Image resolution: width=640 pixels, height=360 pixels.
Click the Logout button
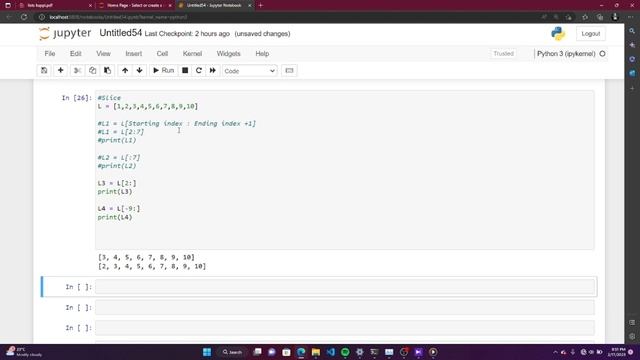click(x=591, y=33)
